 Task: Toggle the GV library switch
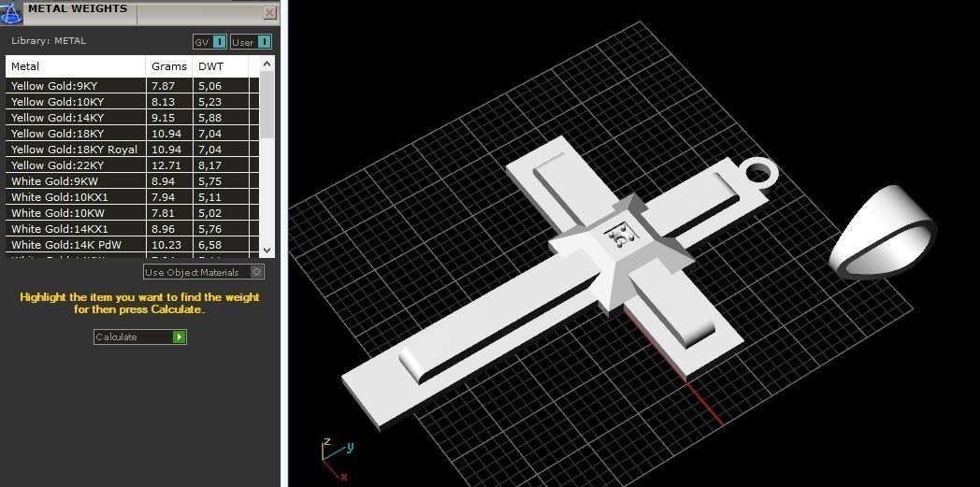(x=210, y=42)
